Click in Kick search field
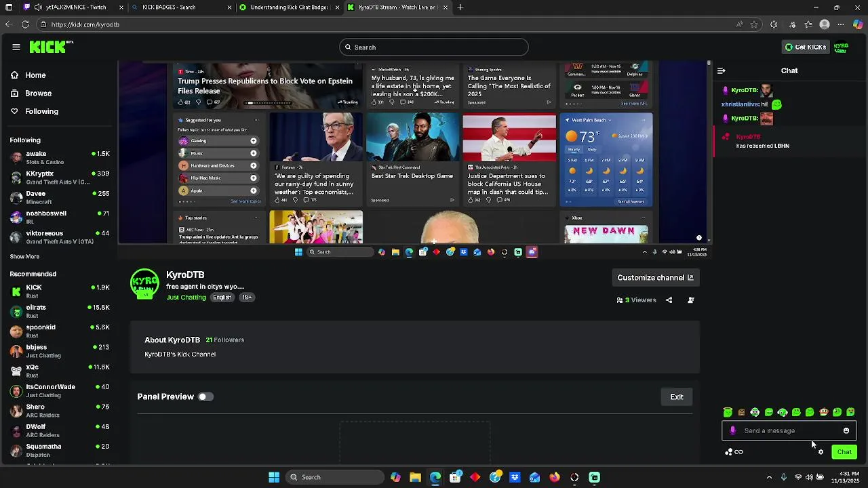The height and width of the screenshot is (488, 868). click(434, 47)
